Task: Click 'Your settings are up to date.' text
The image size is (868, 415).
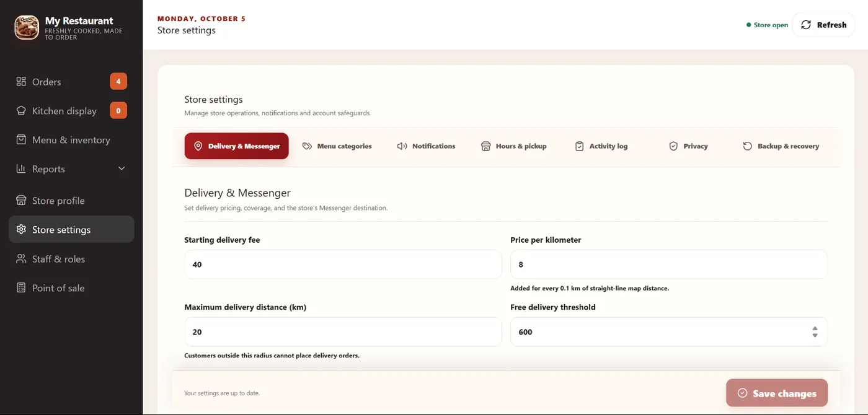Action: click(x=222, y=393)
